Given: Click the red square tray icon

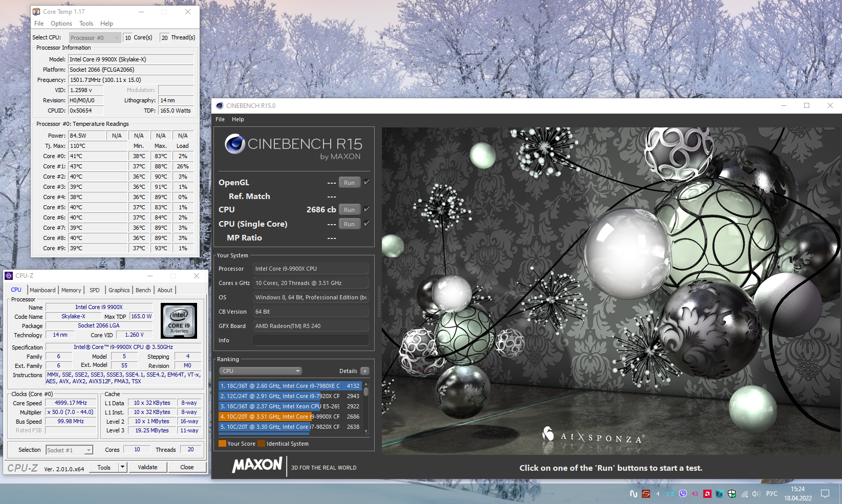Looking at the screenshot, I should tap(646, 494).
